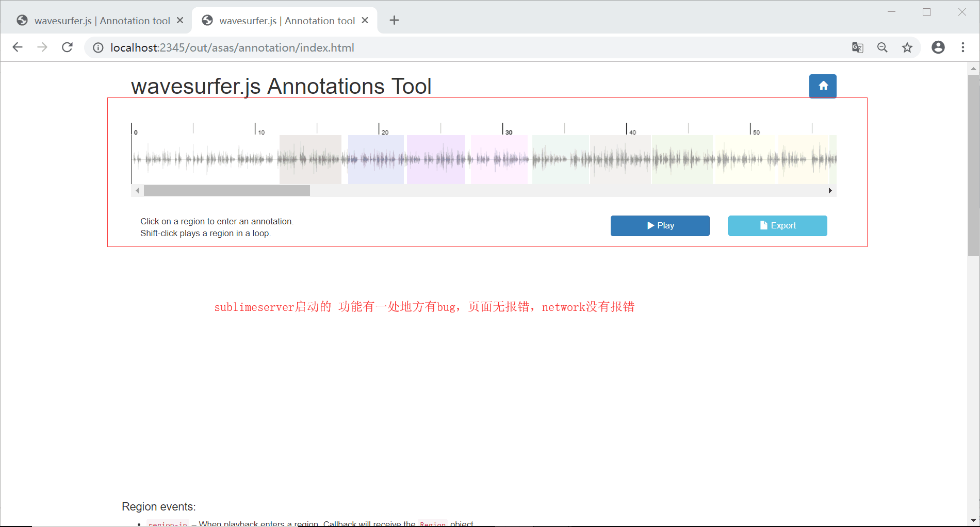Click the waveform scrollbar right arrow

[830, 191]
